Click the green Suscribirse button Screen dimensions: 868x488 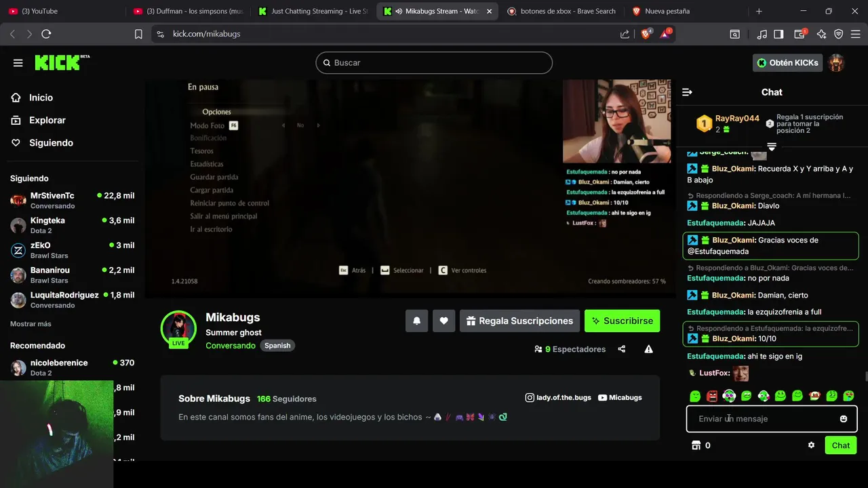click(x=622, y=321)
